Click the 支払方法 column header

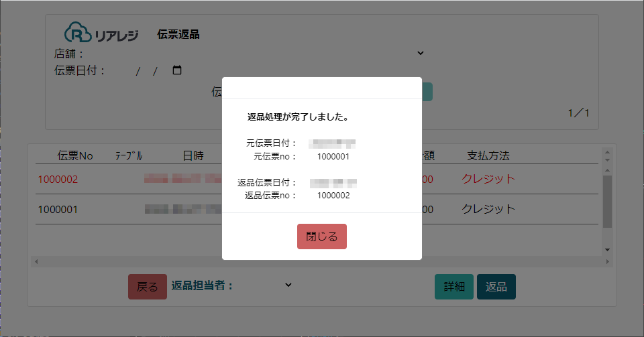pyautogui.click(x=488, y=155)
